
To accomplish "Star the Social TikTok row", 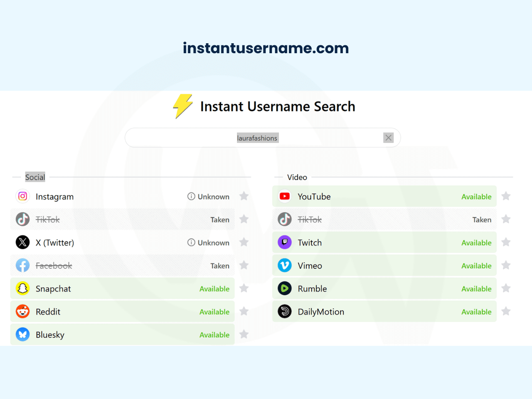I will [244, 219].
